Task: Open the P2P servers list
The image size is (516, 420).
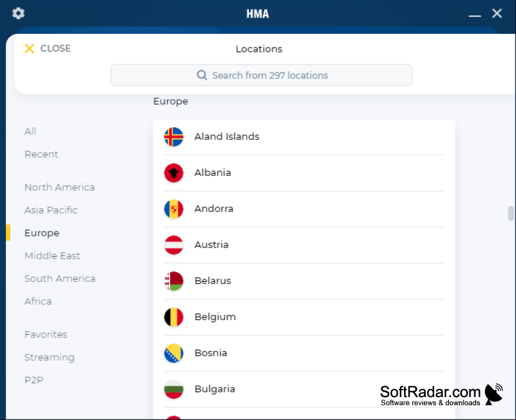Action: 34,380
